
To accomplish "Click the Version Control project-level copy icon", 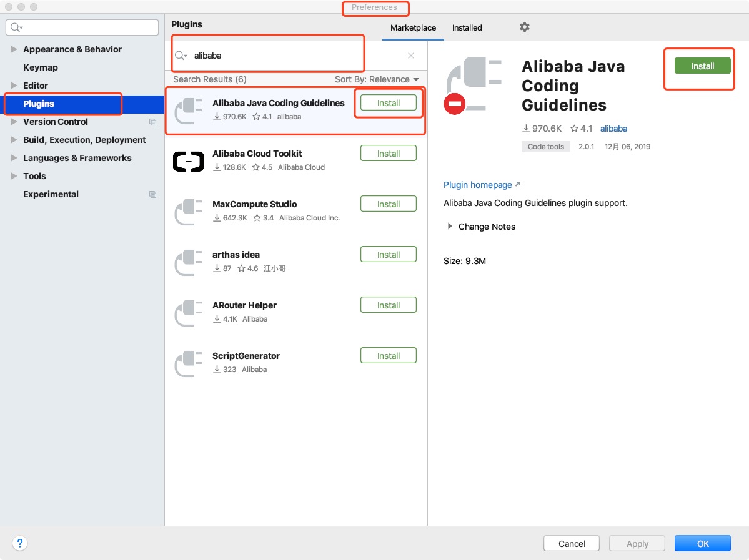I will pos(153,122).
